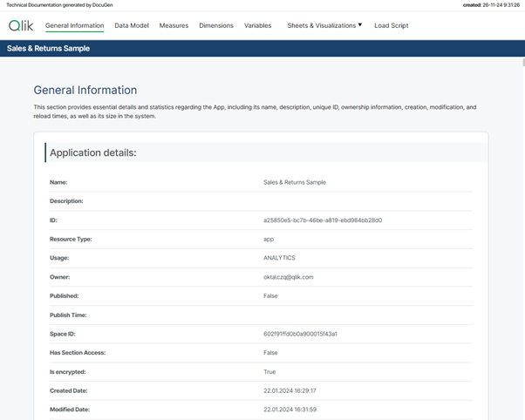Click the Created Date: label
Viewport: 525px width, 420px height.
pyautogui.click(x=68, y=390)
